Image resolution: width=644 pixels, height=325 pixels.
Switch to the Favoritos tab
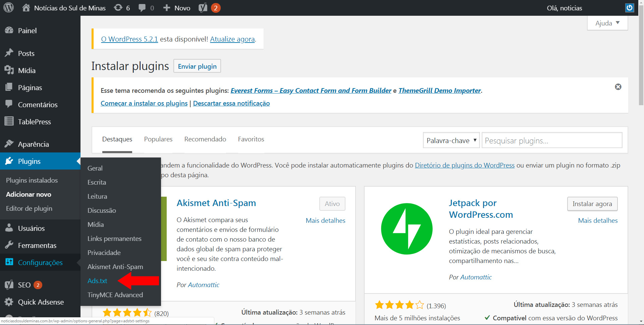pyautogui.click(x=251, y=139)
